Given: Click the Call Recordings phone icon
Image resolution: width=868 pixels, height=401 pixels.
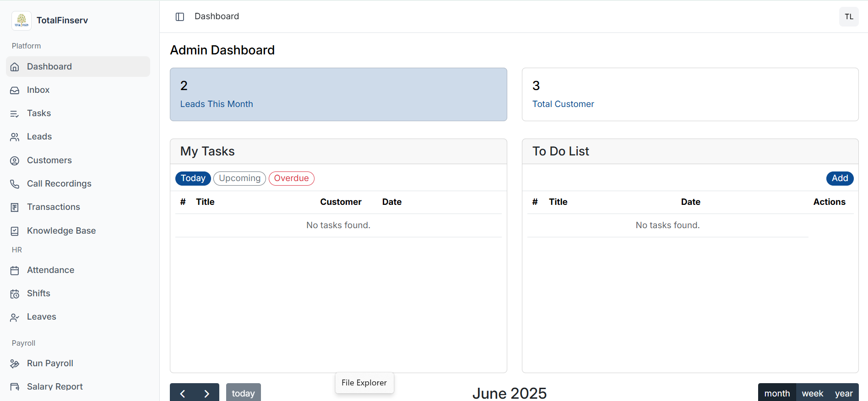Looking at the screenshot, I should click(x=15, y=184).
